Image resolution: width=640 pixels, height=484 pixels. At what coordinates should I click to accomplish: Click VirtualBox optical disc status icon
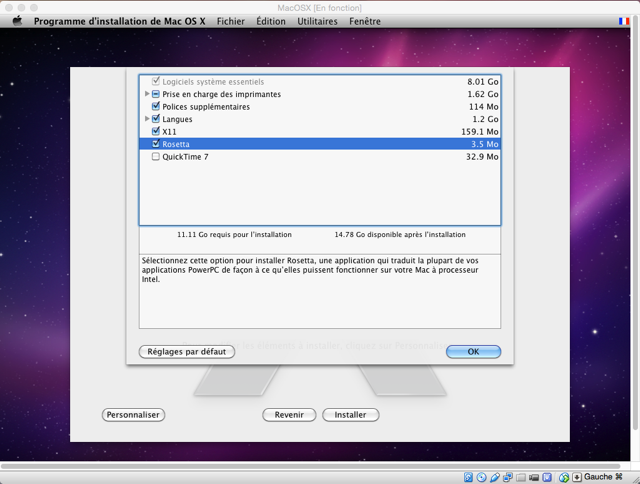click(482, 477)
